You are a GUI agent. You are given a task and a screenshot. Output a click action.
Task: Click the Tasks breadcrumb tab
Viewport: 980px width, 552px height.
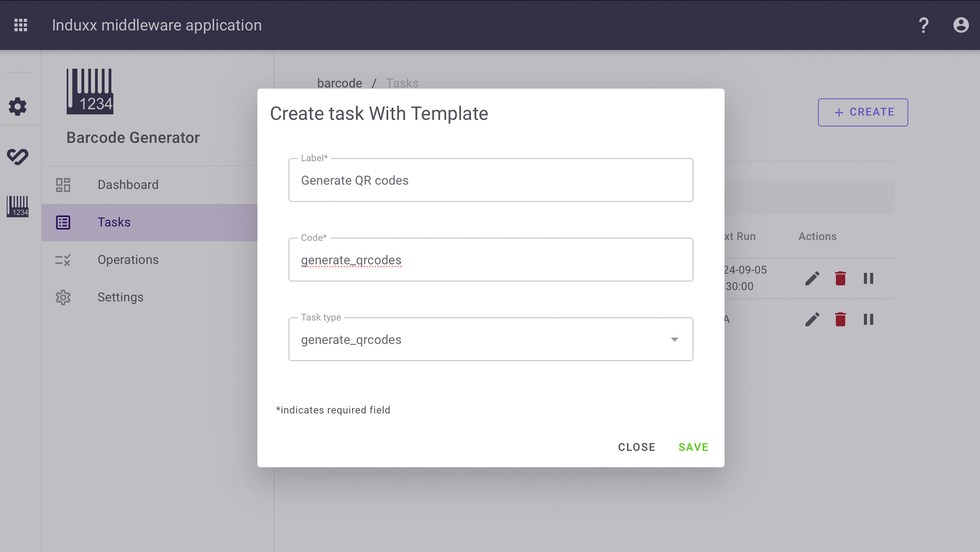(x=402, y=83)
